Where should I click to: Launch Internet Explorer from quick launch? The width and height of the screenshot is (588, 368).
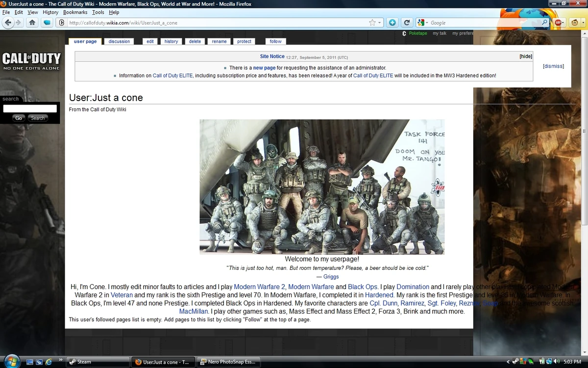coord(49,362)
